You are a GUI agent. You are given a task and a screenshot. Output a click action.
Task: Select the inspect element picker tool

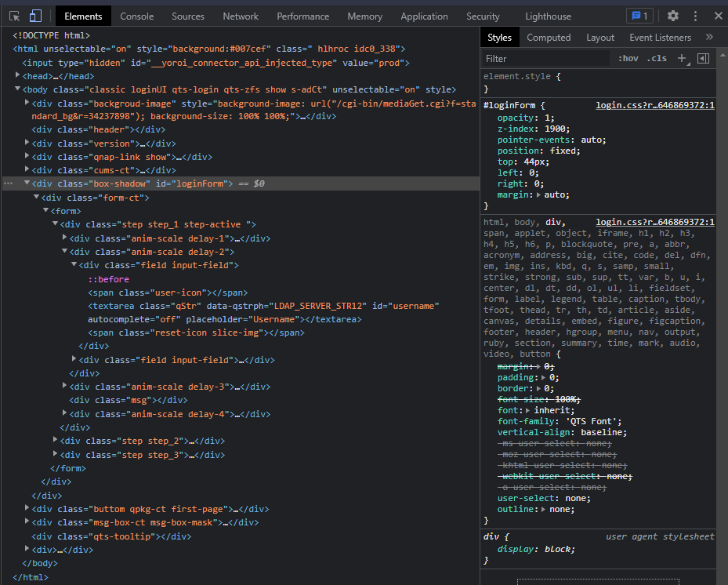(x=13, y=15)
